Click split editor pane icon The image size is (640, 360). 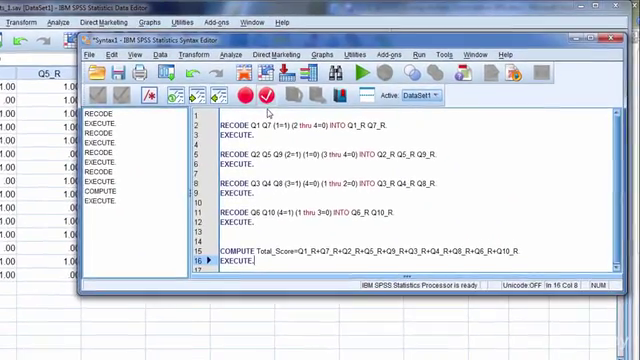pos(367,95)
